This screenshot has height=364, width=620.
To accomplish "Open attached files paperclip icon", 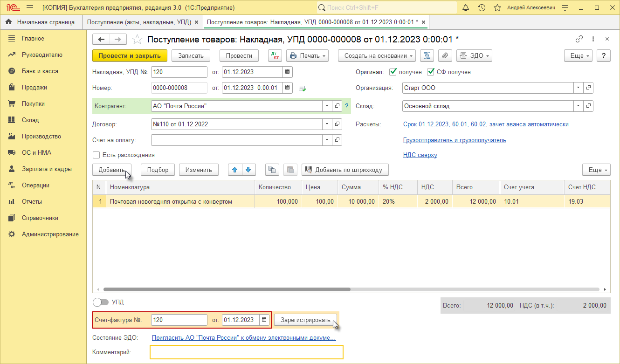I will [445, 55].
